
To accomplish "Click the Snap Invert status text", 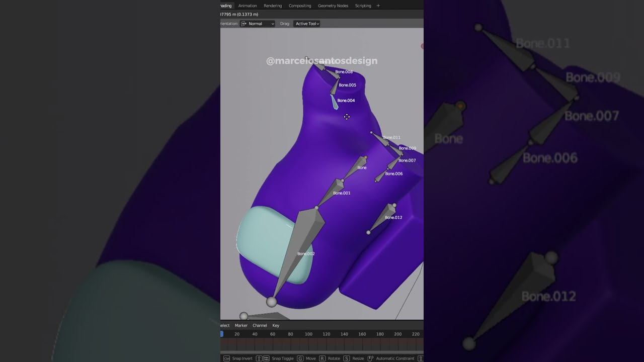I will click(x=243, y=358).
